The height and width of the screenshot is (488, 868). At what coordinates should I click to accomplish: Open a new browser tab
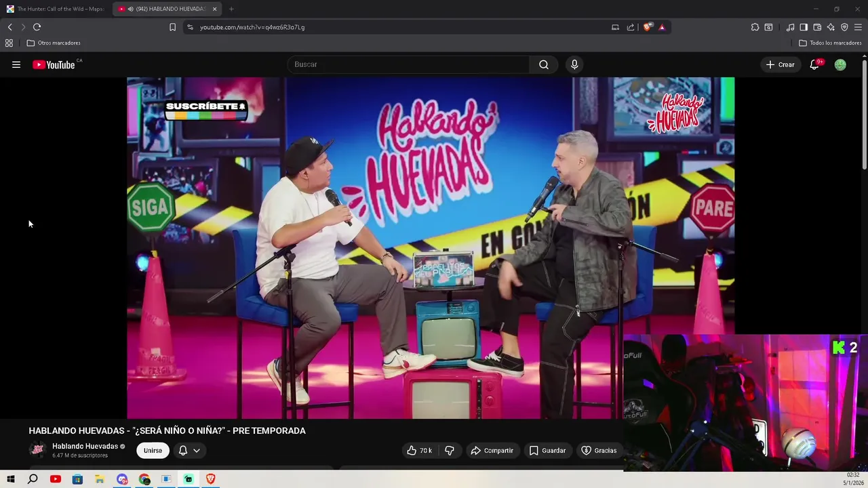click(x=231, y=9)
